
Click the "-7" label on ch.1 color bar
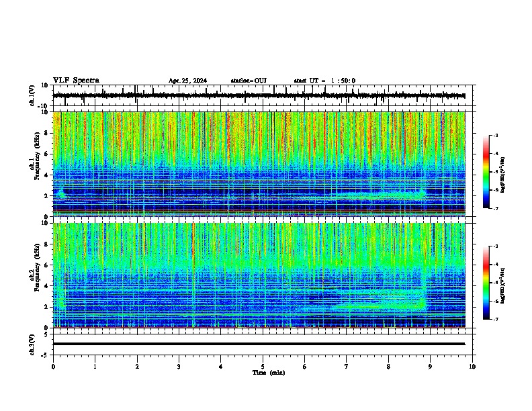coord(496,209)
